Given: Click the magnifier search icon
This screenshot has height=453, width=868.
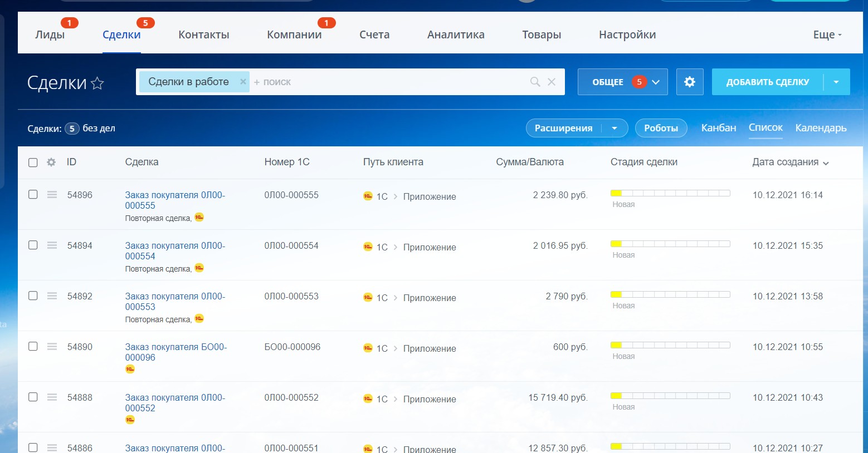Looking at the screenshot, I should [535, 82].
